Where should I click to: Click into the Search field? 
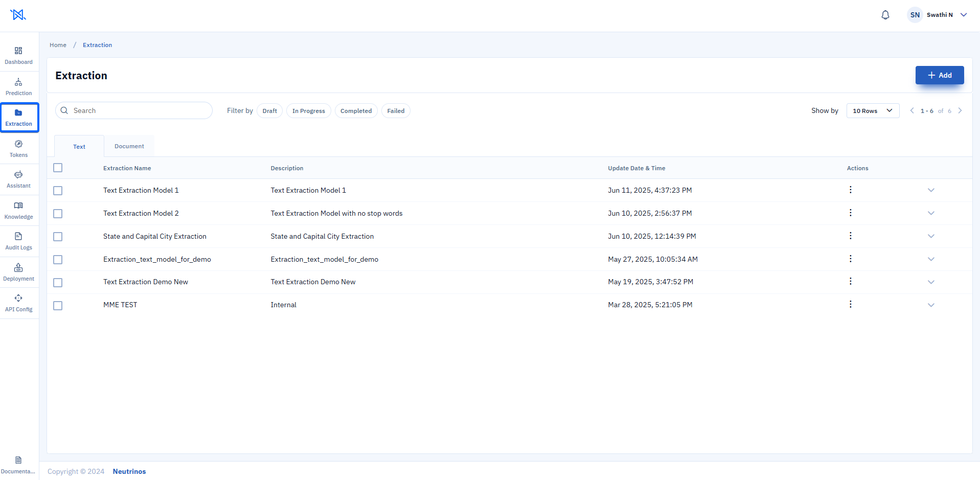click(x=134, y=110)
